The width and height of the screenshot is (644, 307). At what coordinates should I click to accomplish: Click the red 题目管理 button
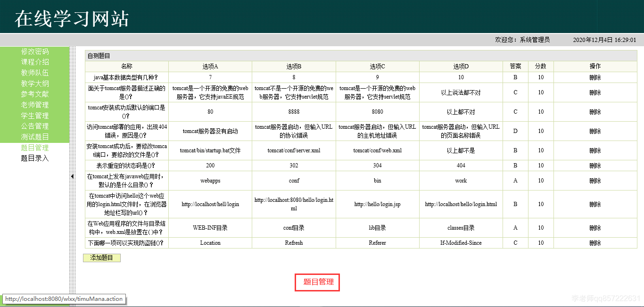317,282
